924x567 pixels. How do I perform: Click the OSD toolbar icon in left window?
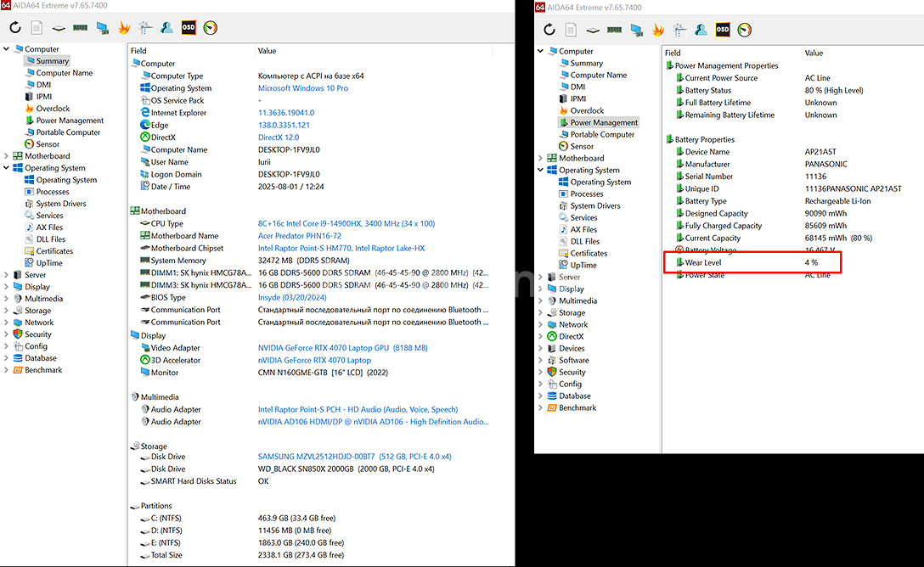click(189, 28)
